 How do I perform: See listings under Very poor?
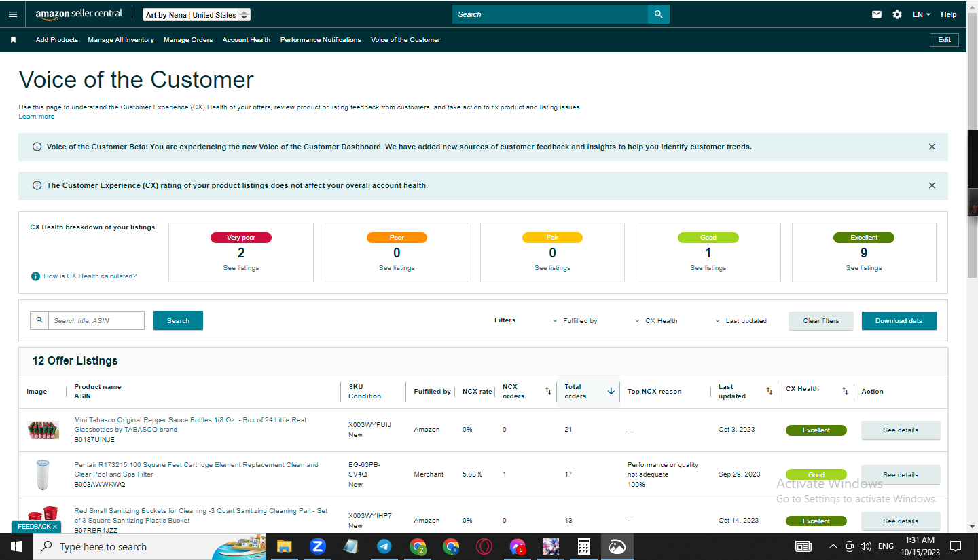241,268
